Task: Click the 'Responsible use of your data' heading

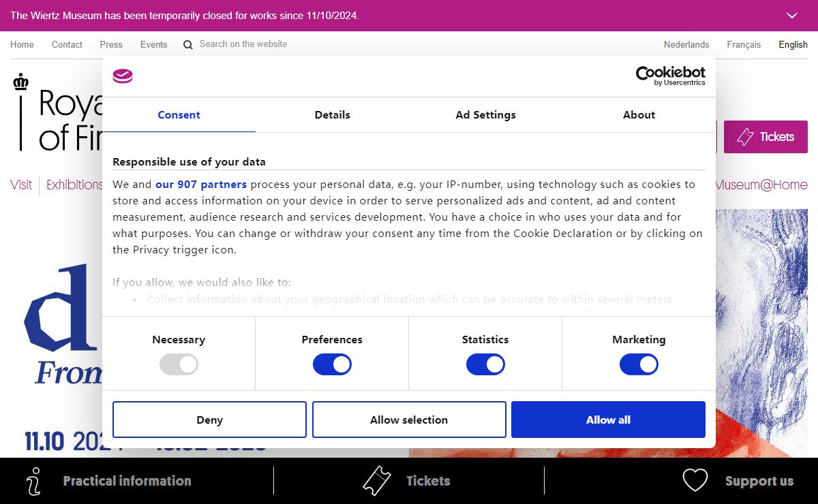Action: coord(189,162)
